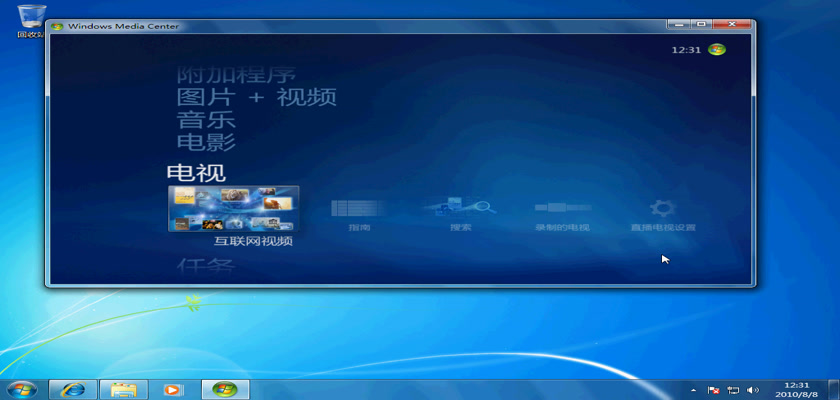Click Windows Media Center taskbar button

coord(224,389)
